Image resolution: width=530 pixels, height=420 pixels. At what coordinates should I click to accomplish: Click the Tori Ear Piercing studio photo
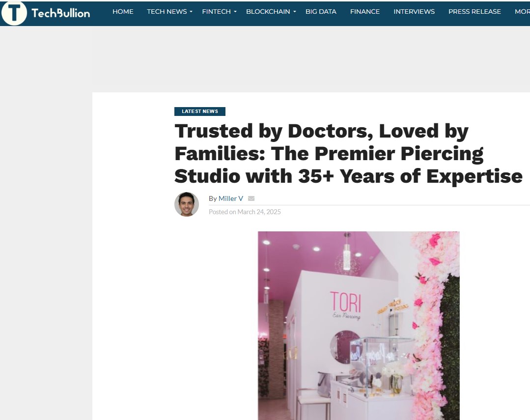359,326
